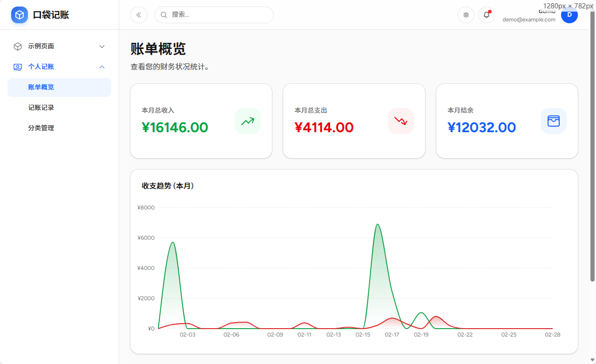Click the money icon beside 个人记账
The height and width of the screenshot is (364, 596).
point(17,67)
